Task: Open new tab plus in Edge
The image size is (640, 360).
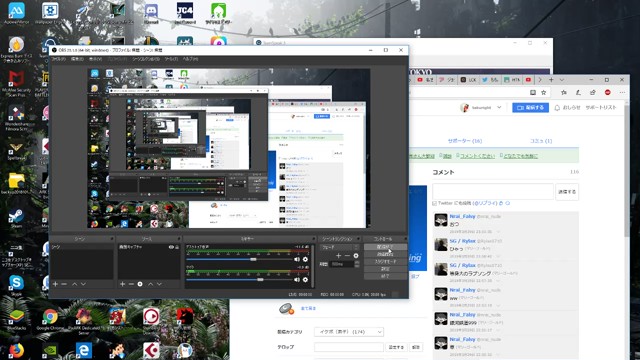Action: [551, 80]
